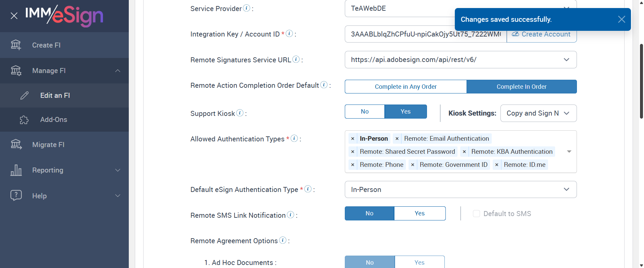Expand the Kiosk Settings dropdown
Viewport: 644px width, 268px height.
[x=566, y=113]
